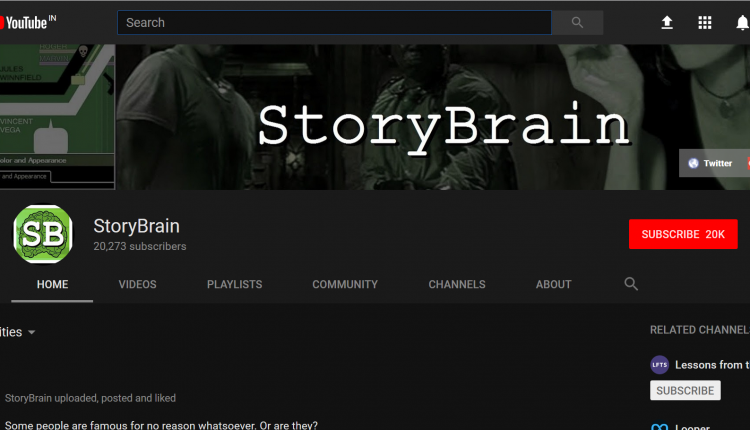Click the RELATED CHANNELS heading
Image resolution: width=750 pixels, height=430 pixels.
point(700,330)
